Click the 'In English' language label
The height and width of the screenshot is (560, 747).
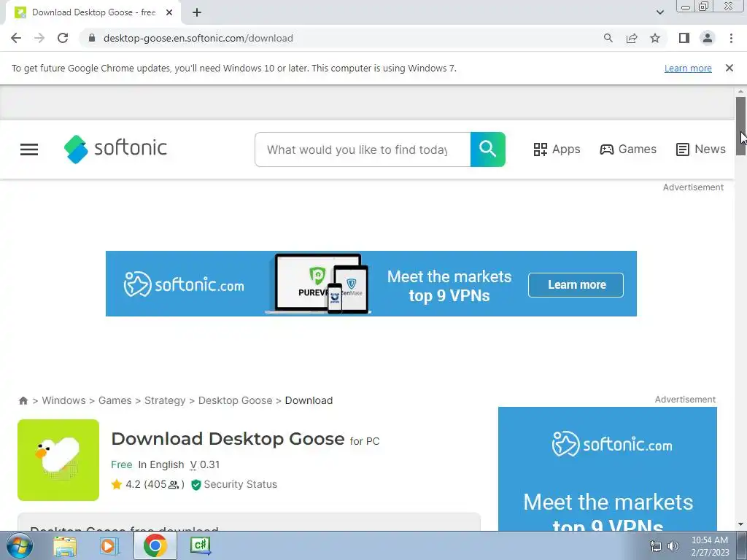(161, 464)
